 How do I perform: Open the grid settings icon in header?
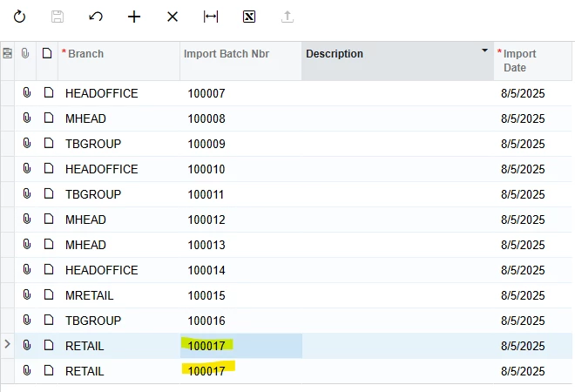click(x=7, y=53)
